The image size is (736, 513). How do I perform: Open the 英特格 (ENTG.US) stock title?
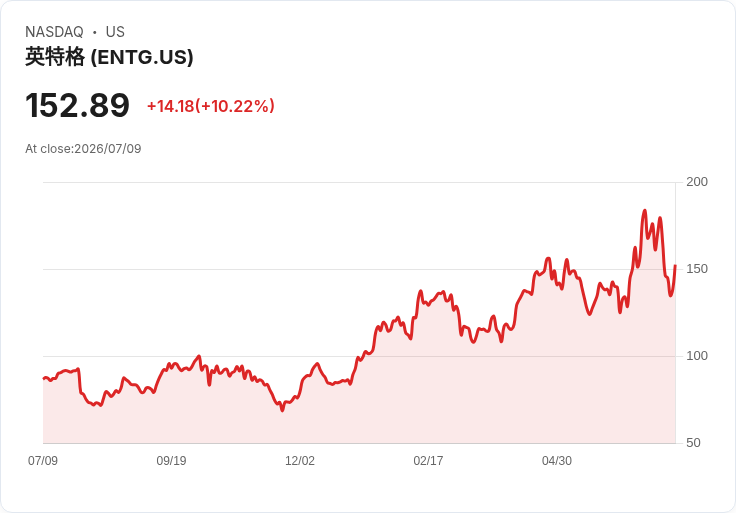[109, 57]
